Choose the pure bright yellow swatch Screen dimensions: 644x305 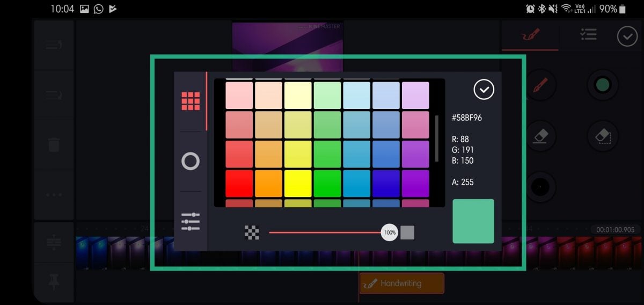[x=298, y=184]
